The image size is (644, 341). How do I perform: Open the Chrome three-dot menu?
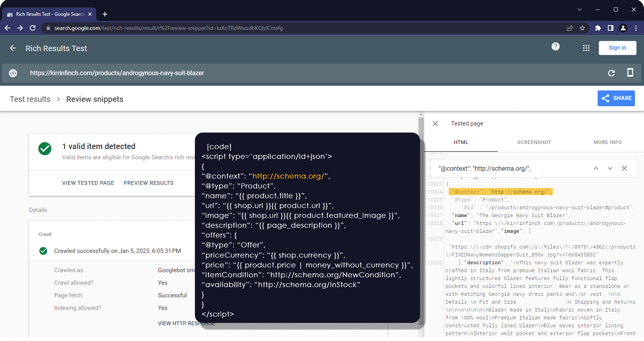pos(636,28)
